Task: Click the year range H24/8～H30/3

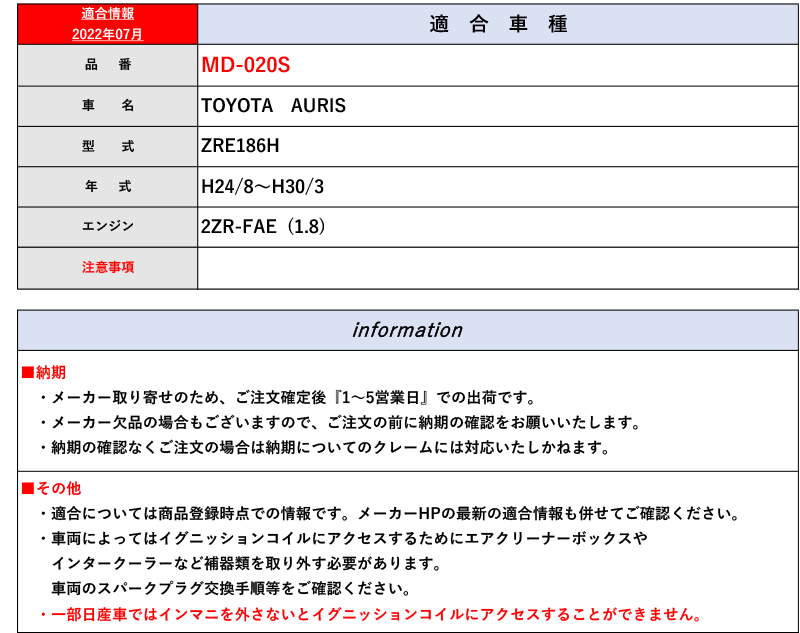Action: [x=262, y=186]
